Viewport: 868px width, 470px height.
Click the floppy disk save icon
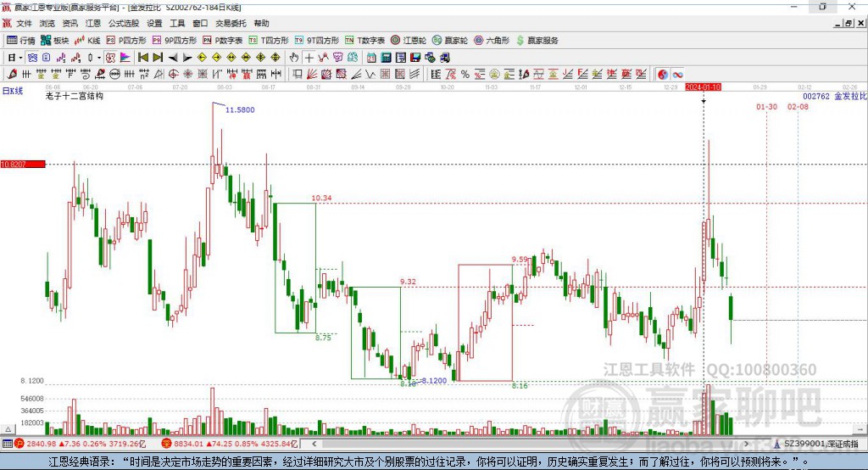click(415, 57)
